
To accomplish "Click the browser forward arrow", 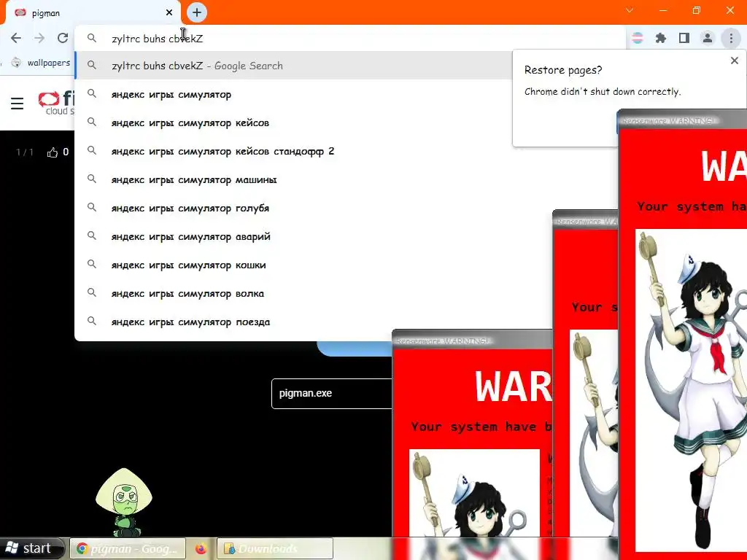I will (x=39, y=38).
